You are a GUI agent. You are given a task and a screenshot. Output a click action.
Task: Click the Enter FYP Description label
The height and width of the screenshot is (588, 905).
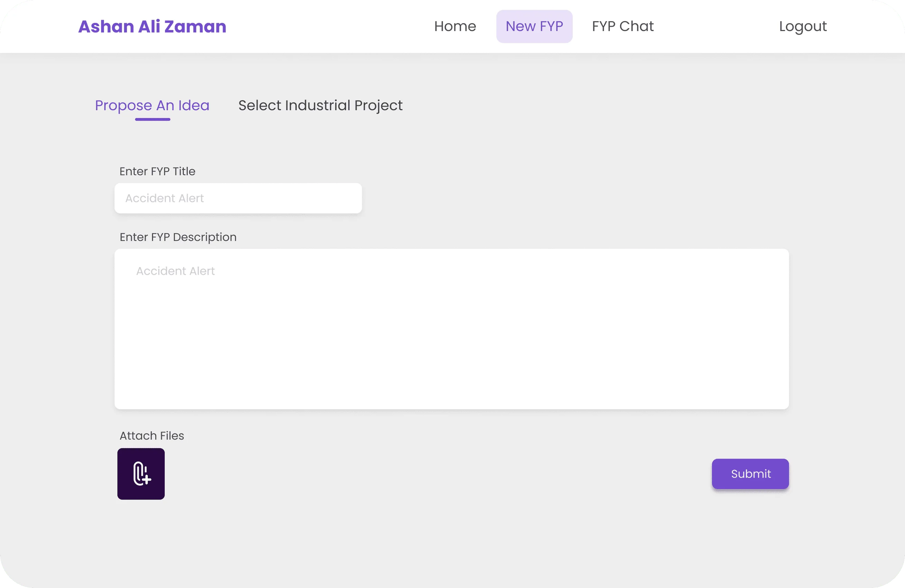click(178, 237)
